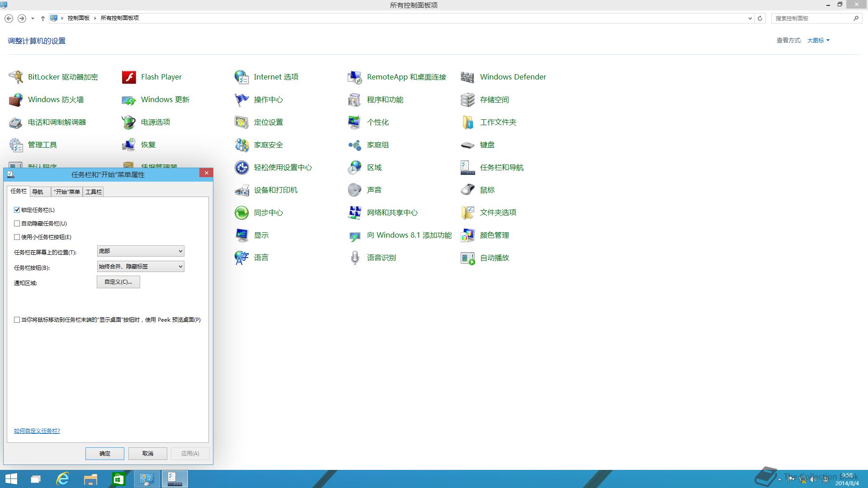This screenshot has height=488, width=868.
Task: Close the 任务栏和"开始"菜单属性 dialog
Action: coord(206,173)
